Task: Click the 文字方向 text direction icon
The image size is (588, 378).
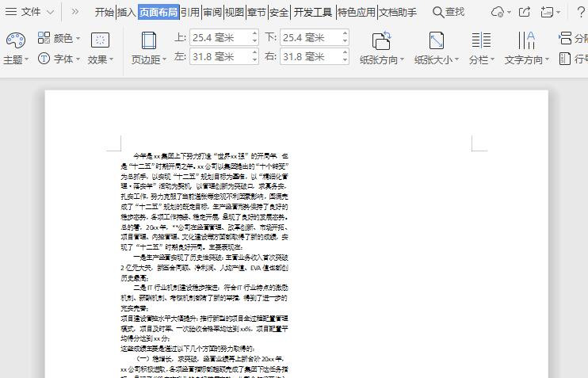Action: coord(526,40)
